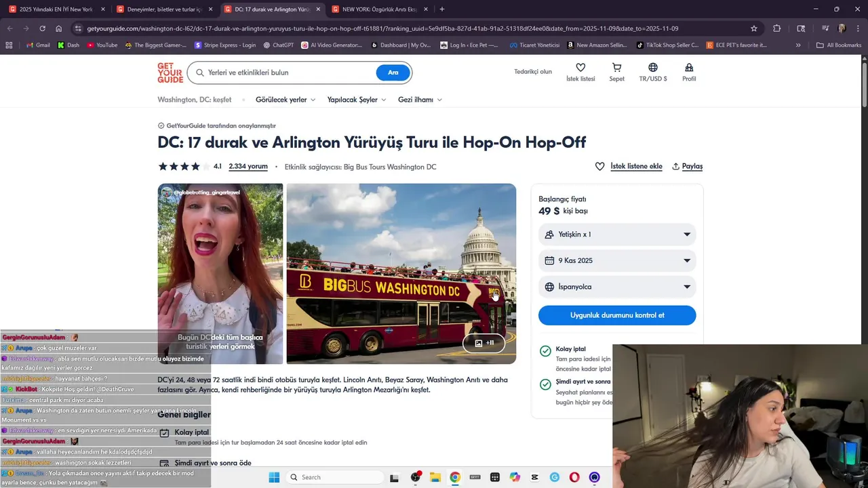Show hidden bookmarks overflow chevron
The image size is (868, 488).
(x=798, y=45)
